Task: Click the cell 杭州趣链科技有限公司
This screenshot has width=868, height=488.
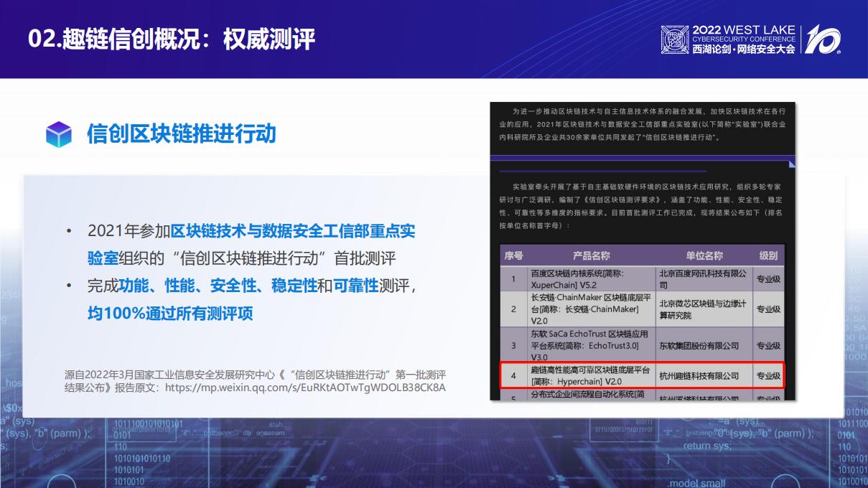Action: point(704,375)
